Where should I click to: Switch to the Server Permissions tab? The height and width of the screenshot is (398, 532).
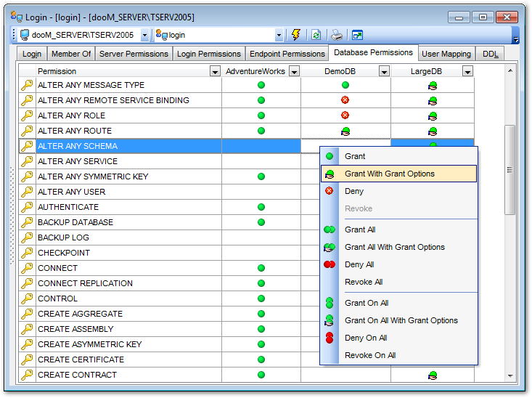134,54
